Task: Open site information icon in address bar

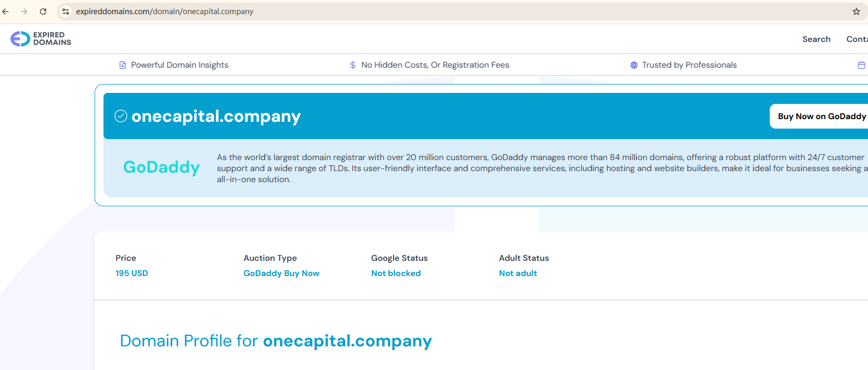Action: pyautogui.click(x=66, y=12)
